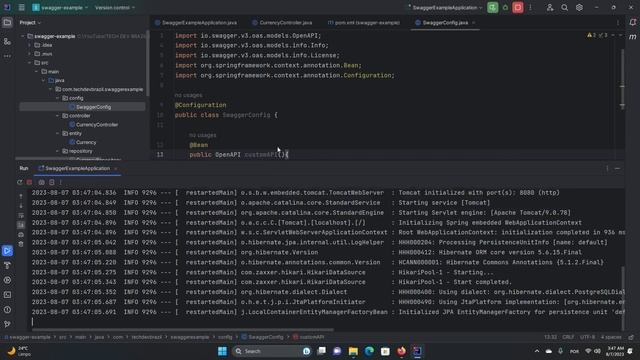Show more tool windows ellipsis
Image resolution: width=640 pixels, height=360 pixels.
(x=7, y=56)
